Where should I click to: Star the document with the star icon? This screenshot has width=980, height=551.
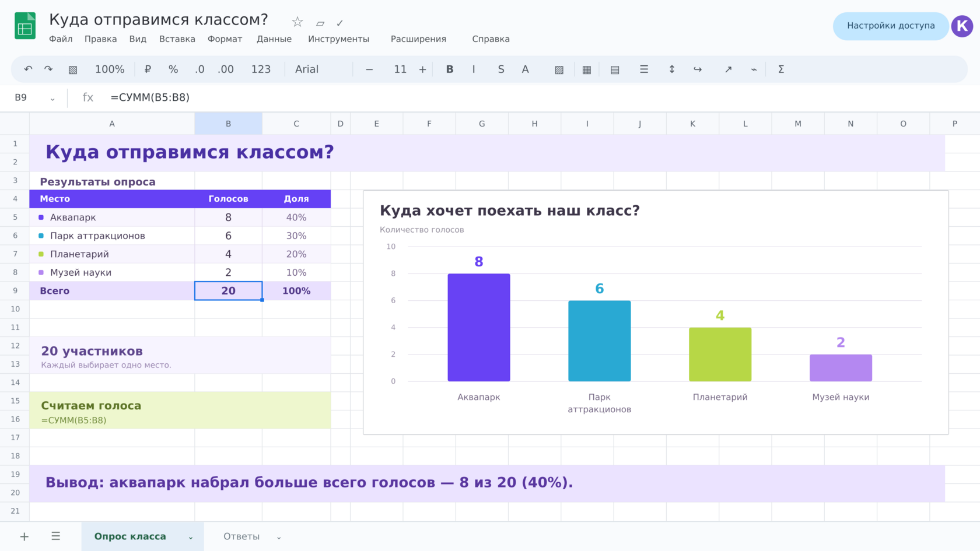tap(297, 22)
